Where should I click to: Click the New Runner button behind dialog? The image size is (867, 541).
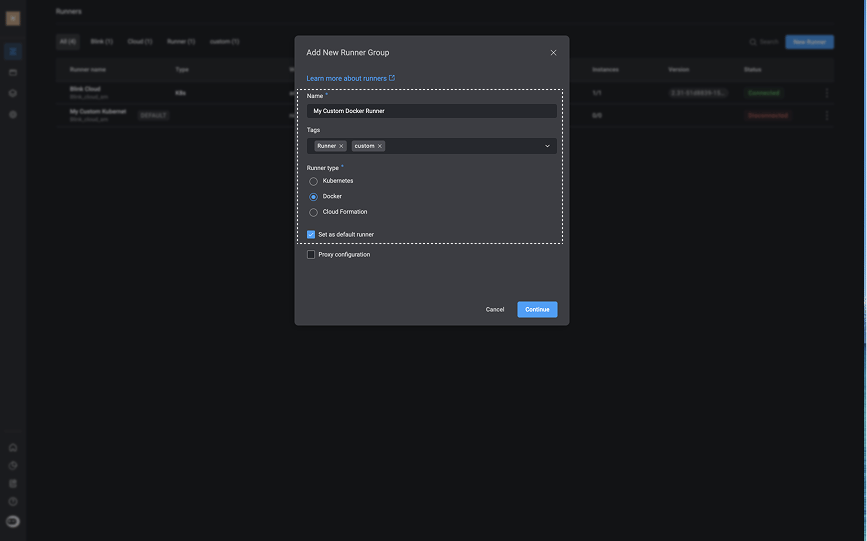tap(809, 42)
